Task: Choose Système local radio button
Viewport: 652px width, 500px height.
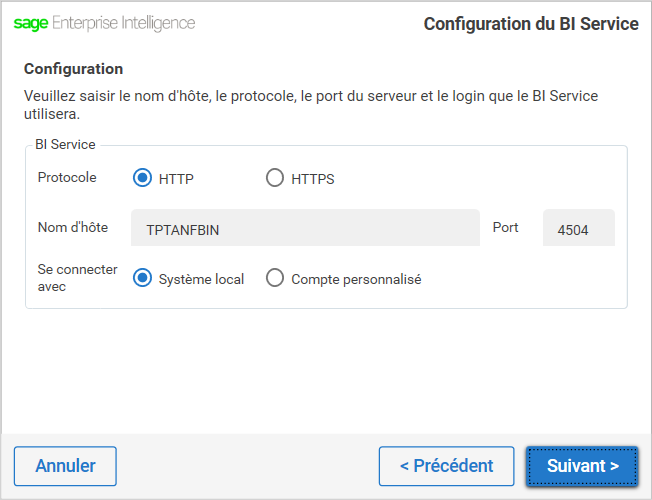Action: (x=142, y=278)
